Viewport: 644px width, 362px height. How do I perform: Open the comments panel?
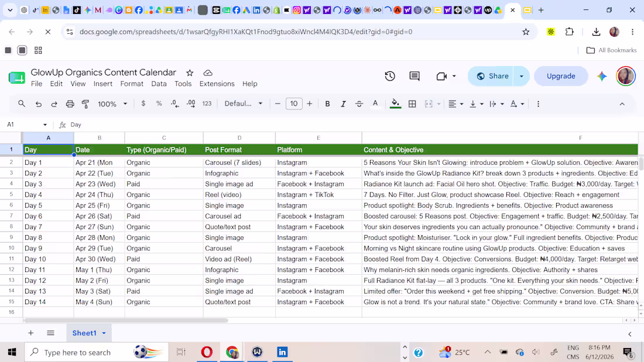tap(415, 76)
